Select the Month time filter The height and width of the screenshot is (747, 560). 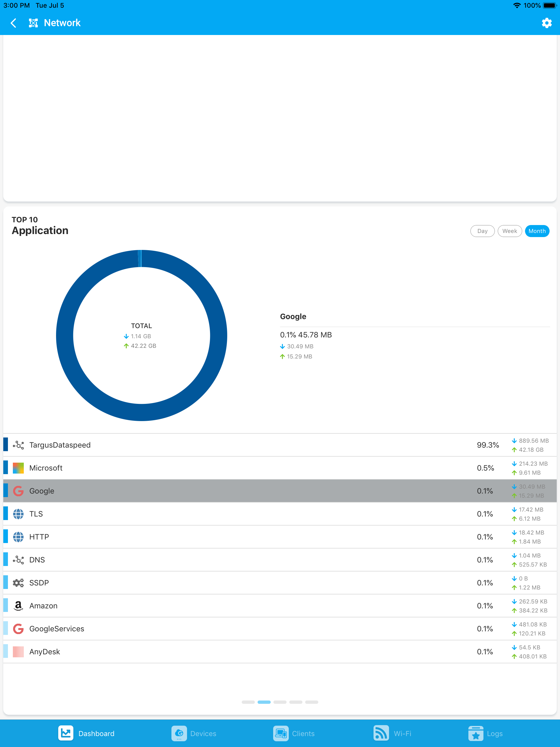(x=537, y=231)
